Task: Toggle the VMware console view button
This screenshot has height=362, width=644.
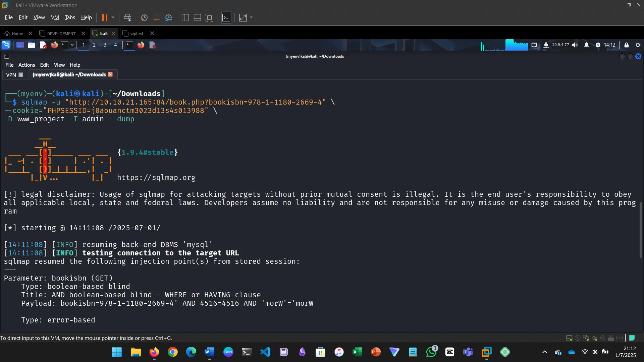Action: tap(226, 17)
